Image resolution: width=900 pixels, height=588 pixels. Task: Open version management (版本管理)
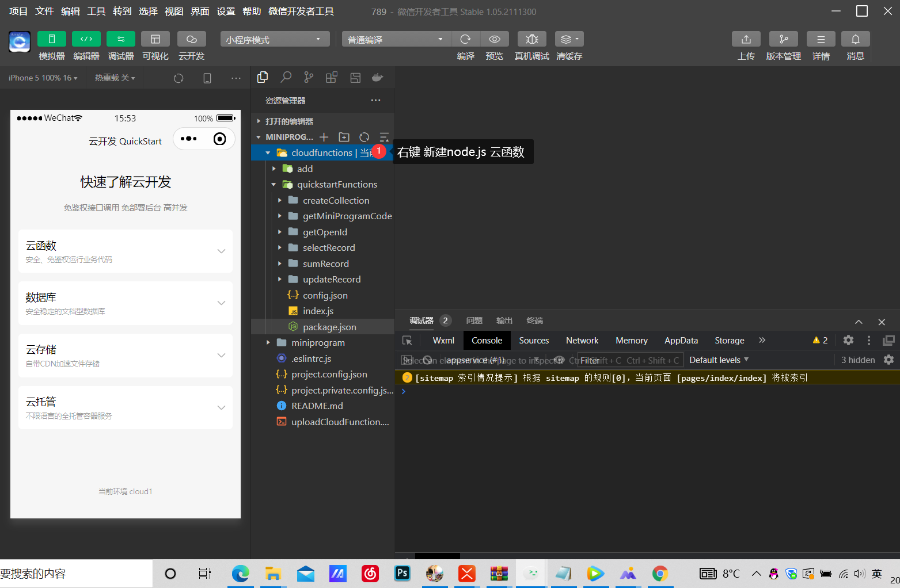[x=784, y=39]
